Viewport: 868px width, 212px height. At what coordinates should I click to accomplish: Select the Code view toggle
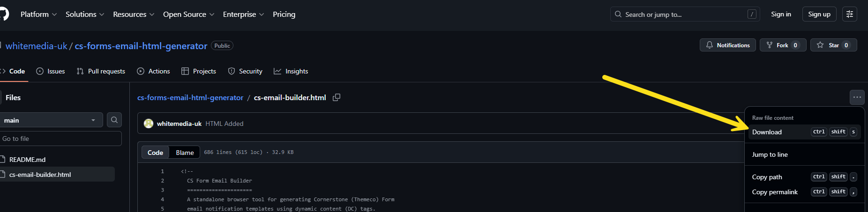point(155,153)
